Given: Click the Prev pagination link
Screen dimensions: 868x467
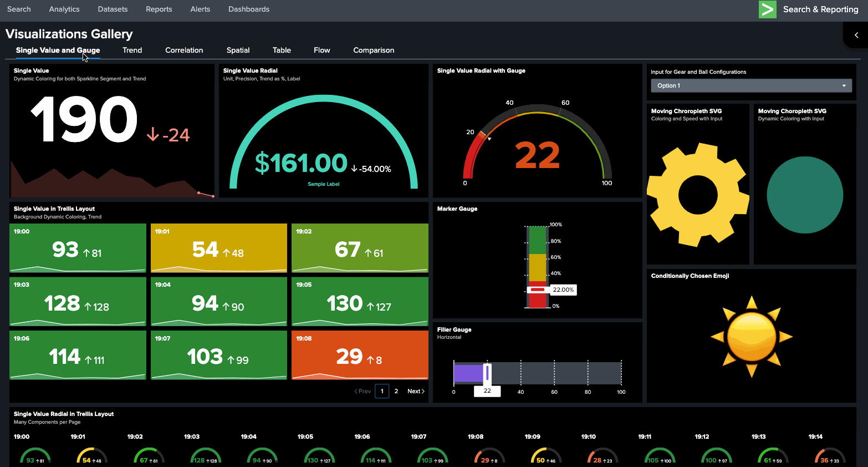Looking at the screenshot, I should pyautogui.click(x=362, y=391).
